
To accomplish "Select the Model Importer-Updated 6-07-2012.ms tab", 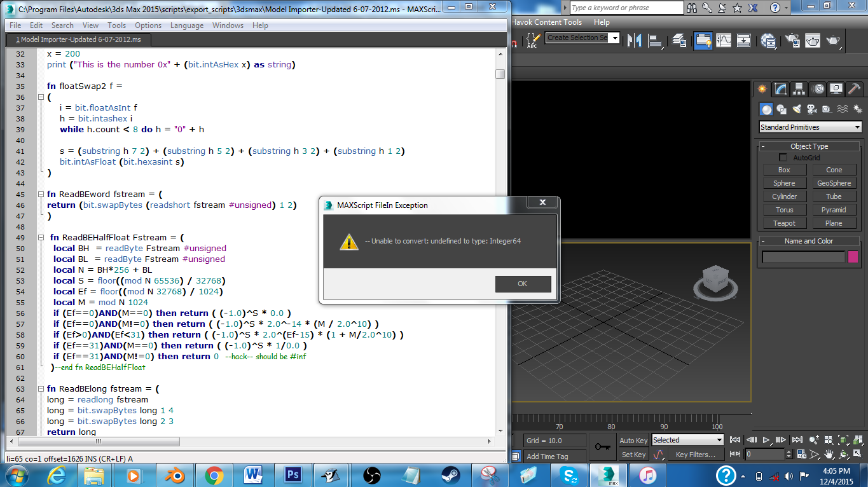I will coord(78,39).
